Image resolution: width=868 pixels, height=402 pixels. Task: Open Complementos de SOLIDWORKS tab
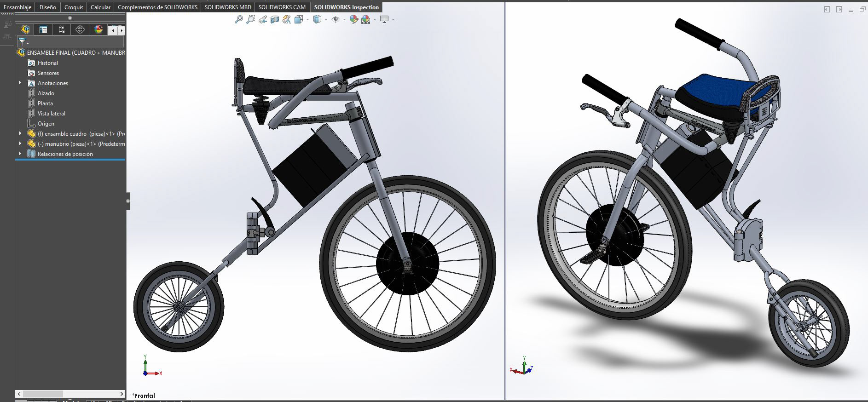click(157, 7)
